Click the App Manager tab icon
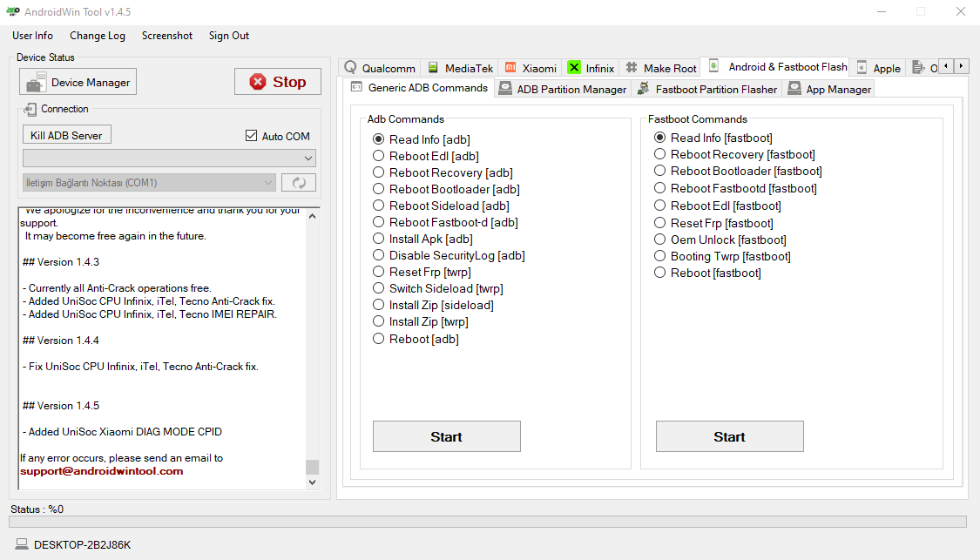Viewport: 980px width, 560px height. click(x=794, y=89)
